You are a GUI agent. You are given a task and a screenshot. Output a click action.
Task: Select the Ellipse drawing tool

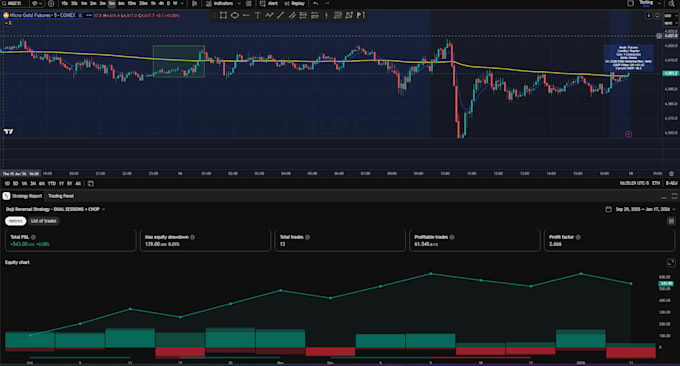235,15
